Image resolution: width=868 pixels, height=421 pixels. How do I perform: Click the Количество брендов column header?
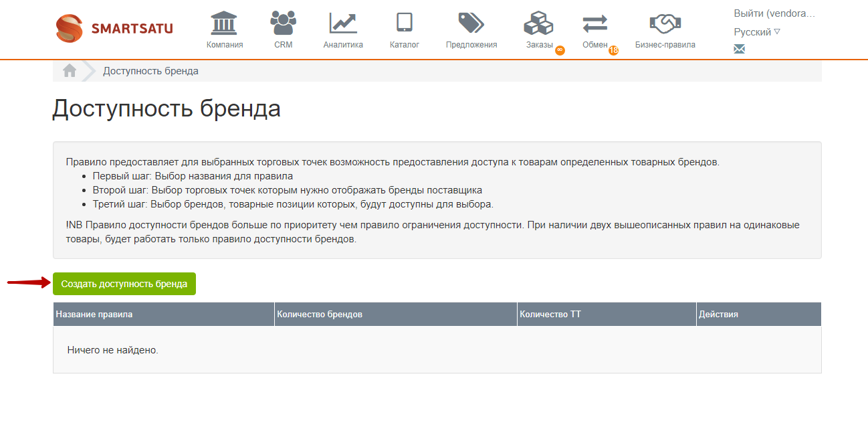click(320, 314)
